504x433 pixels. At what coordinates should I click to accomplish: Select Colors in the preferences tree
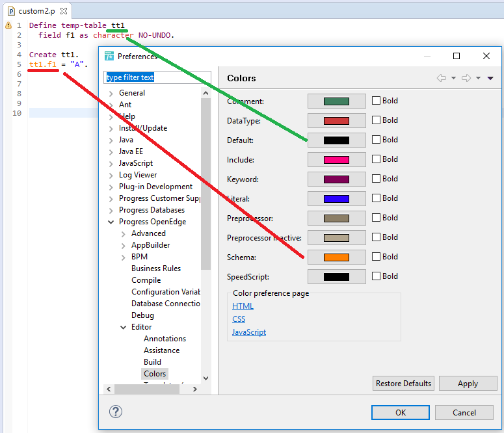155,374
